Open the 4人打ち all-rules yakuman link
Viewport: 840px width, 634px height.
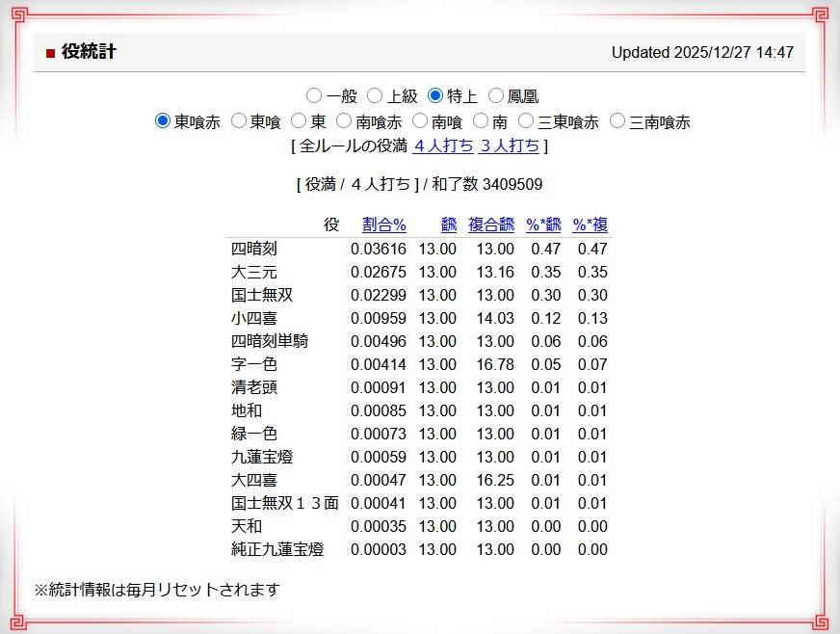pos(443,146)
